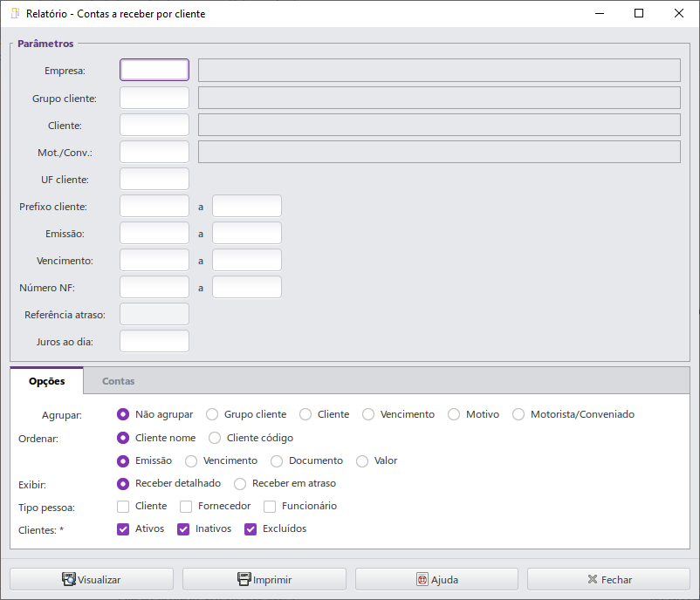Click the Vencimento end date field

click(x=247, y=260)
